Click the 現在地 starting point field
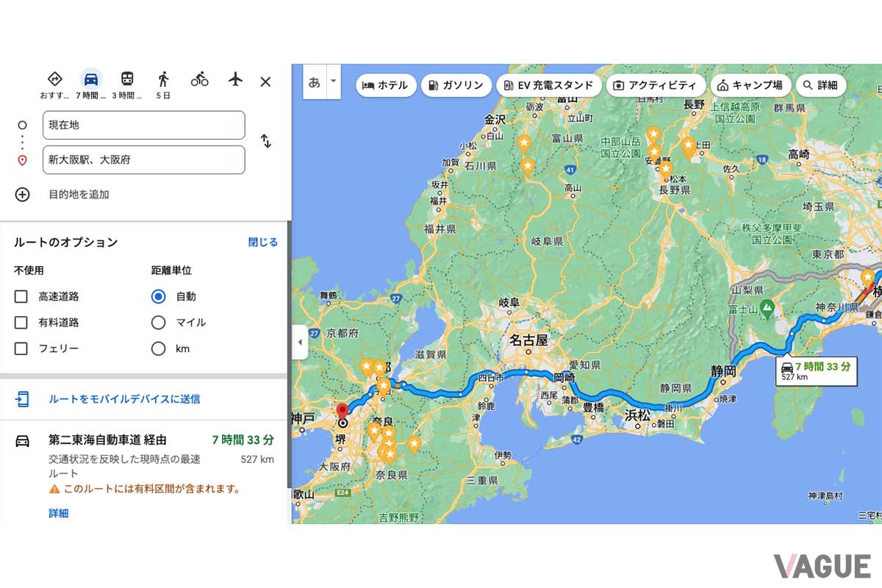The height and width of the screenshot is (588, 882). click(143, 126)
